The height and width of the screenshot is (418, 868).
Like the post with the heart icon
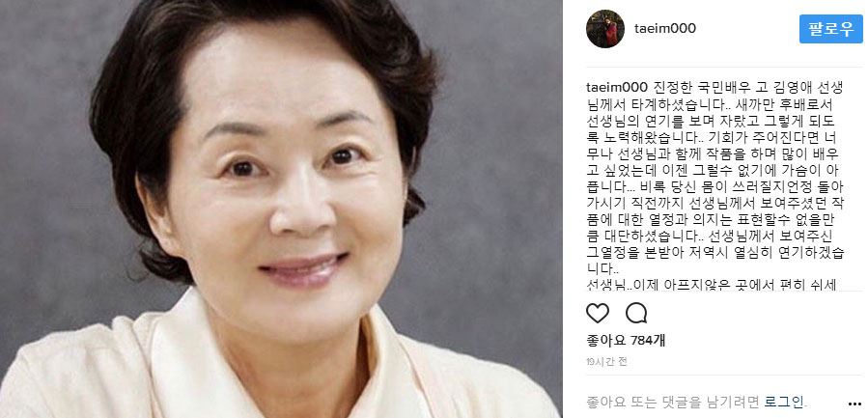(x=598, y=314)
